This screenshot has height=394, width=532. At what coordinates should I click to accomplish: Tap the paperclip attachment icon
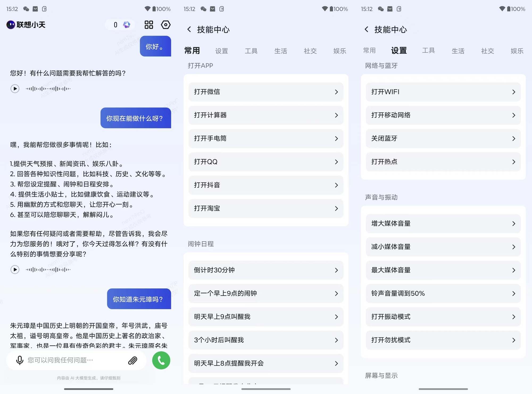[x=132, y=360]
